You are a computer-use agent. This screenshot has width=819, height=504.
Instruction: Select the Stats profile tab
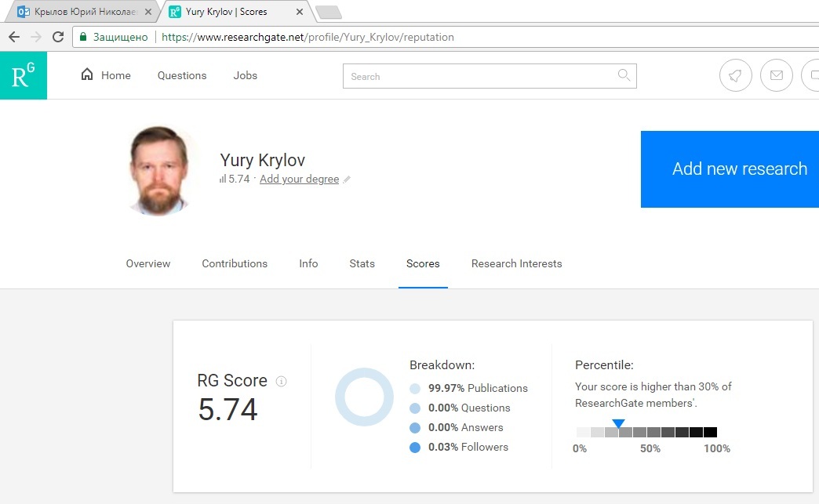coord(362,263)
